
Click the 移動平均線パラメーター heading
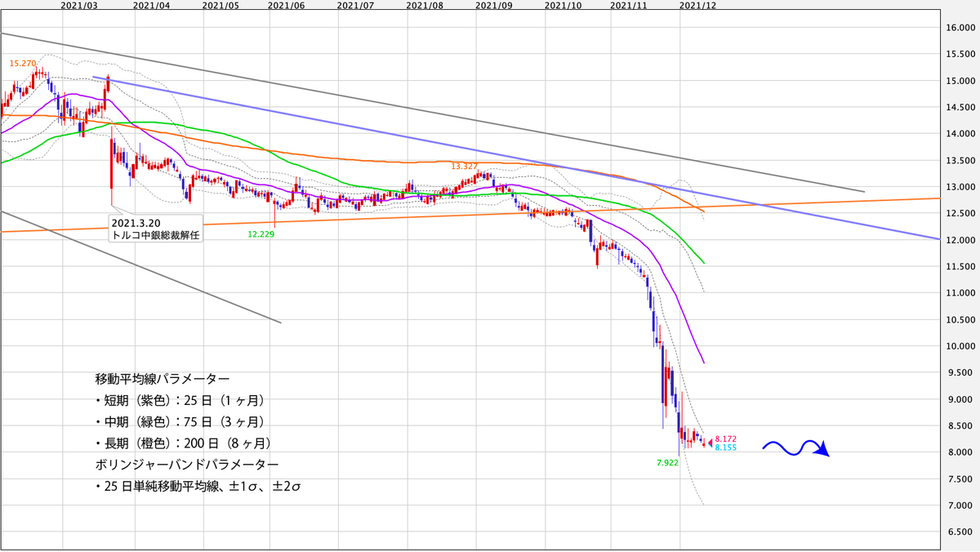163,380
